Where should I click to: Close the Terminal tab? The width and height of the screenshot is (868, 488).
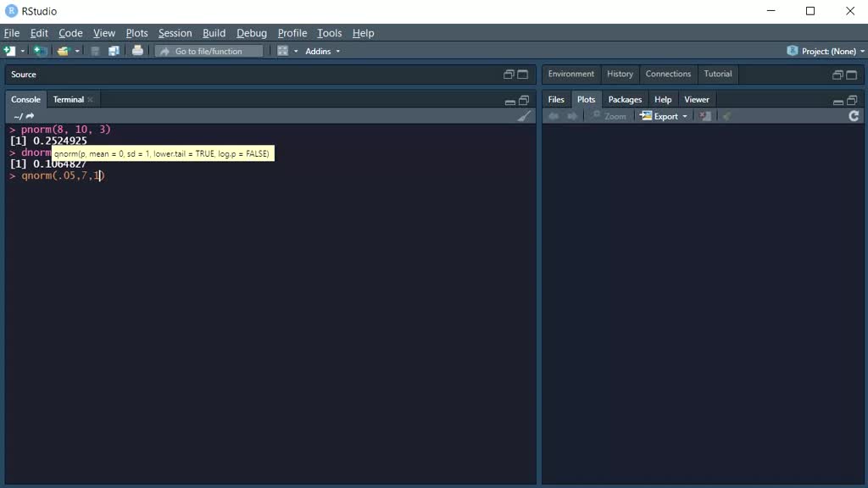pyautogui.click(x=90, y=100)
